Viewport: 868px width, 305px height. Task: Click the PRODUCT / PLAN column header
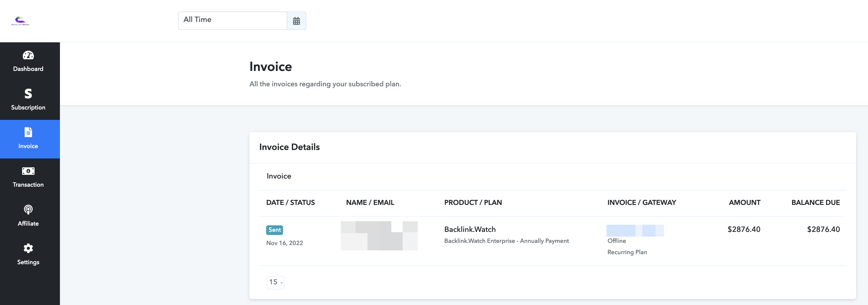[x=473, y=202]
